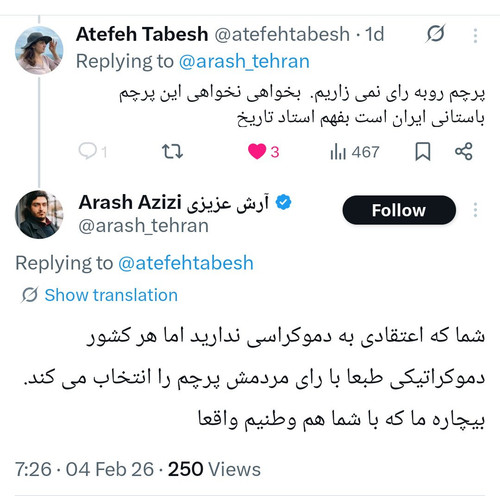Click Grok translate icon on Atefeh's tweet
Viewport: 500px width, 496px height.
pyautogui.click(x=435, y=34)
